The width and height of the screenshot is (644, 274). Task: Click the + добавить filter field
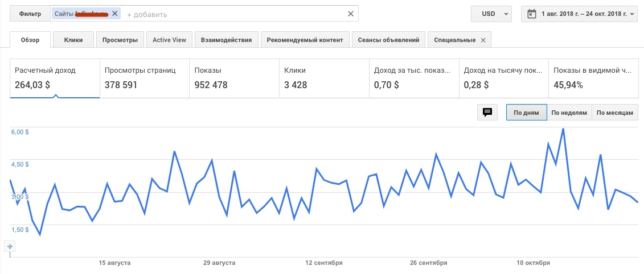coord(147,14)
